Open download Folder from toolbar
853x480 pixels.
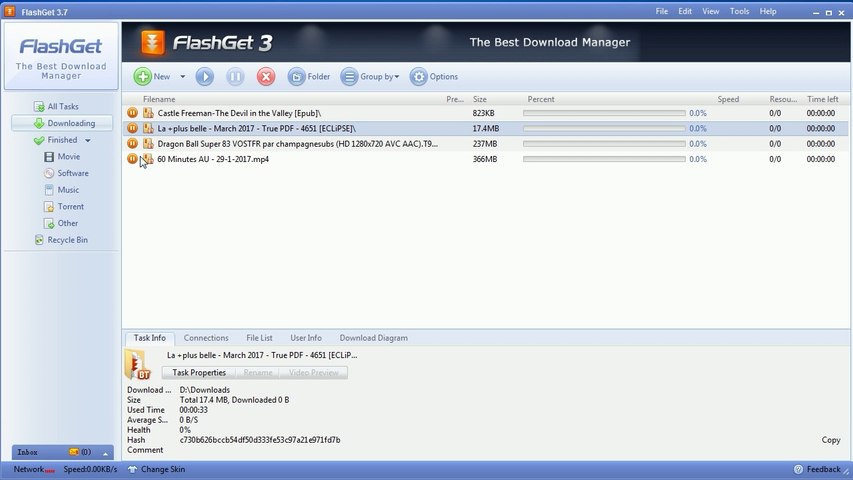point(308,77)
